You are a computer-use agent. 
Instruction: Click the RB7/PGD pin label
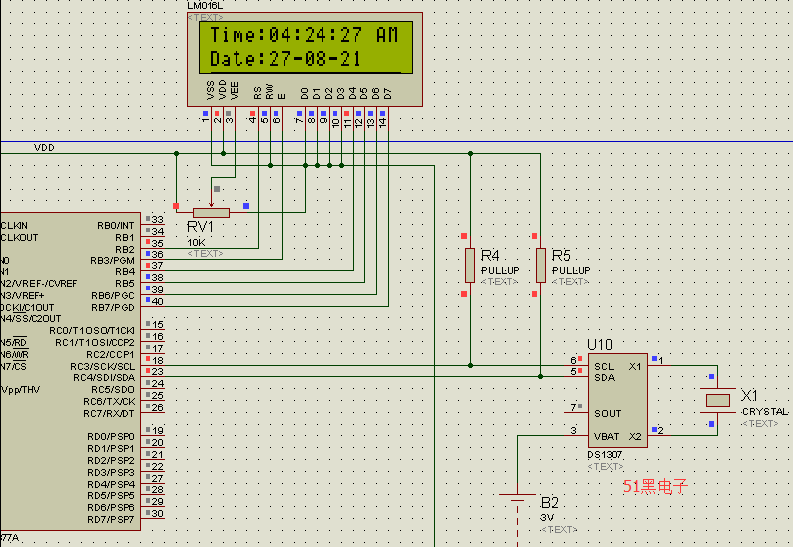(x=112, y=307)
